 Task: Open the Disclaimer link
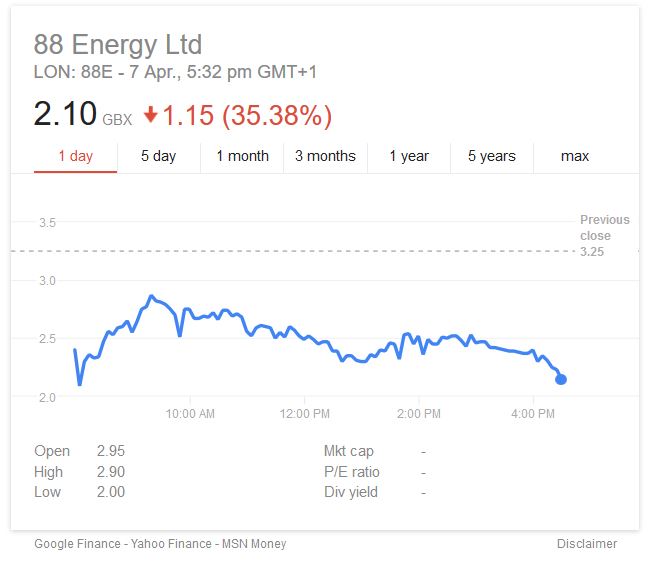[587, 544]
